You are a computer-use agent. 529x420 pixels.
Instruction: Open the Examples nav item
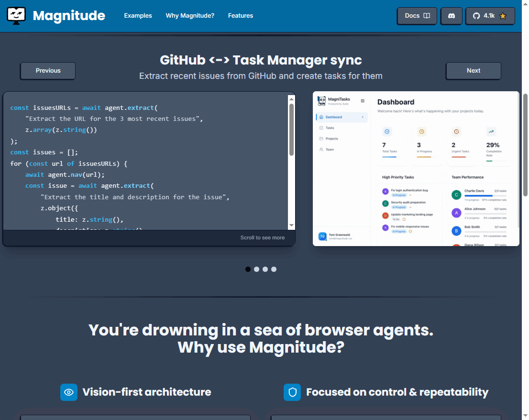pos(138,15)
